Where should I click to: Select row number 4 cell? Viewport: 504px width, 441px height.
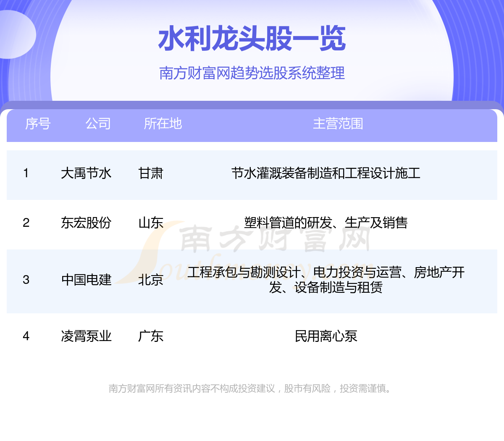tap(26, 336)
